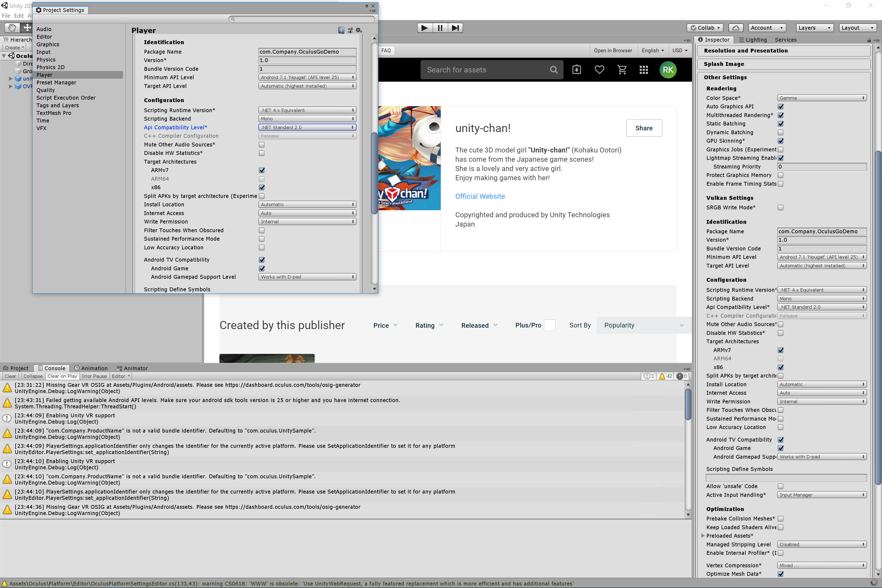Open the shopping cart icon

coord(622,70)
